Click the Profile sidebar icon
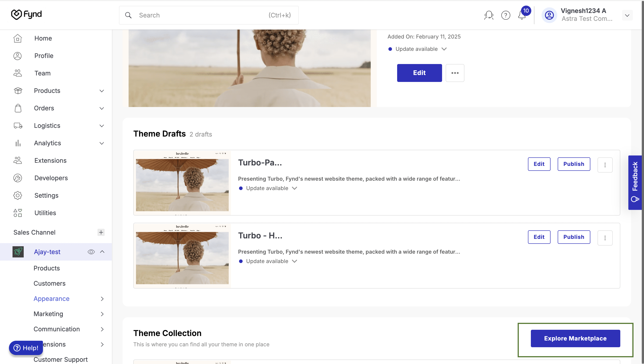This screenshot has width=644, height=364. [x=17, y=56]
